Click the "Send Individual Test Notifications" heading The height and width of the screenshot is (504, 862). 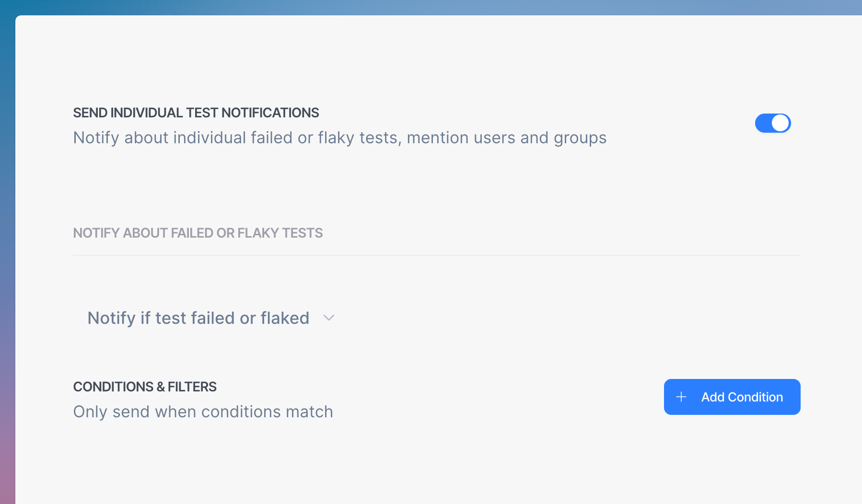[x=196, y=113]
